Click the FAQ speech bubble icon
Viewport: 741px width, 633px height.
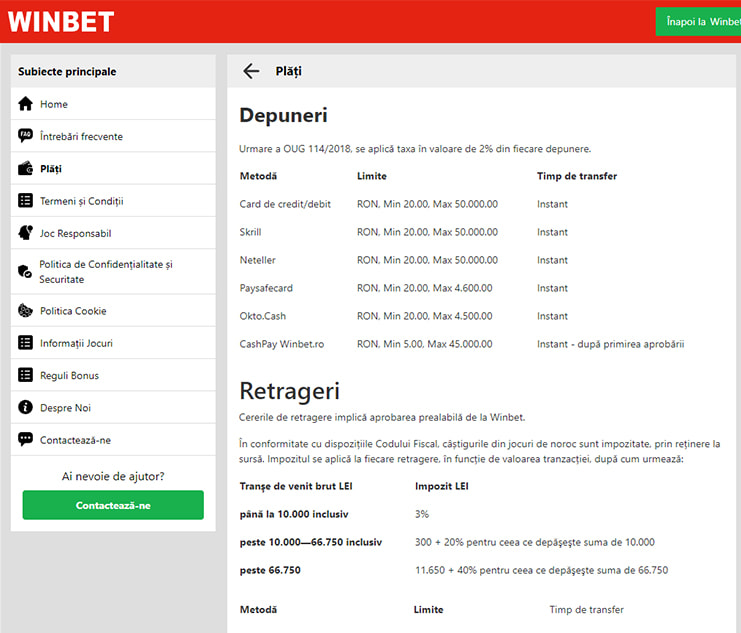point(26,136)
